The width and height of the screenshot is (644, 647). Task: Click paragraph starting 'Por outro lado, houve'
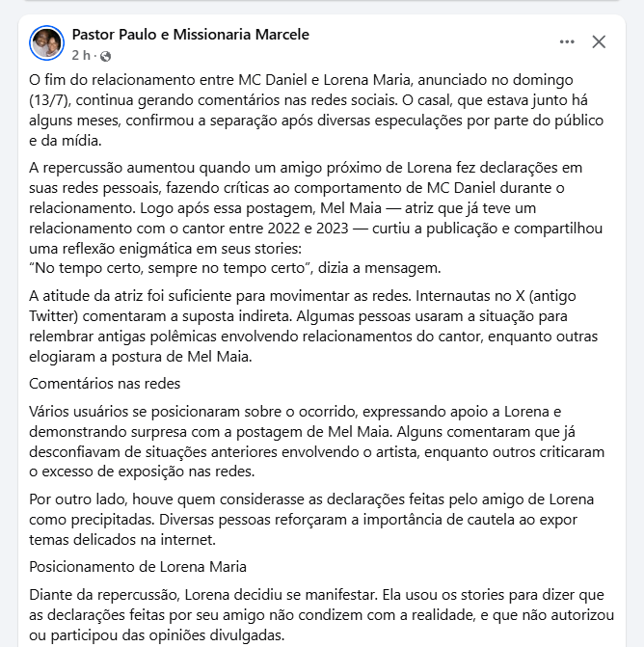tap(311, 520)
